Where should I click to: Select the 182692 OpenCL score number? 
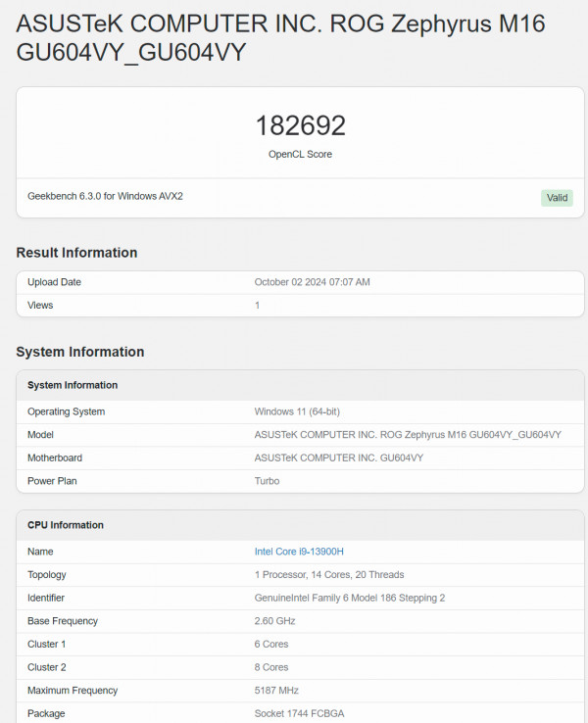(x=300, y=125)
